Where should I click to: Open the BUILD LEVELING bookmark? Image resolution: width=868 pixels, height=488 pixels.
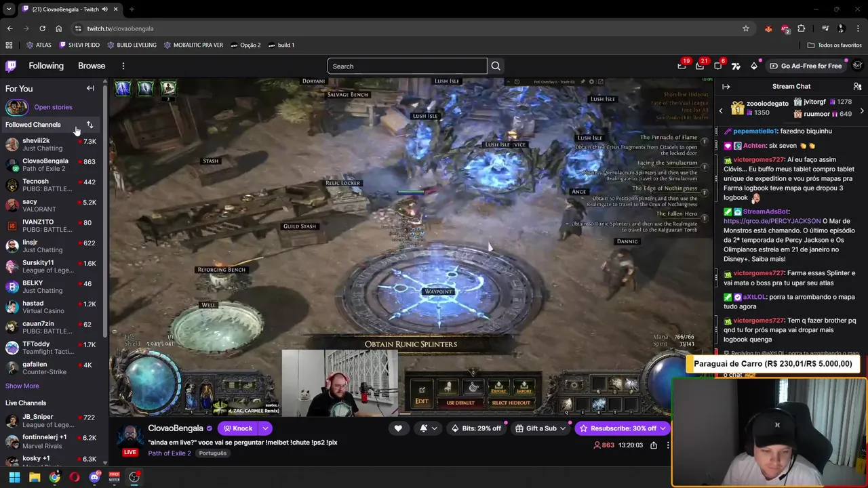(x=132, y=45)
